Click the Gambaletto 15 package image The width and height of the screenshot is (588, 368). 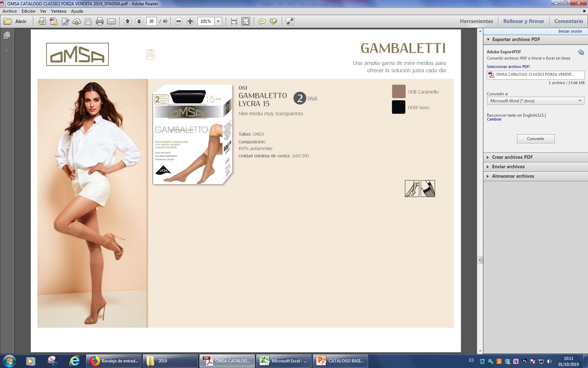point(192,134)
